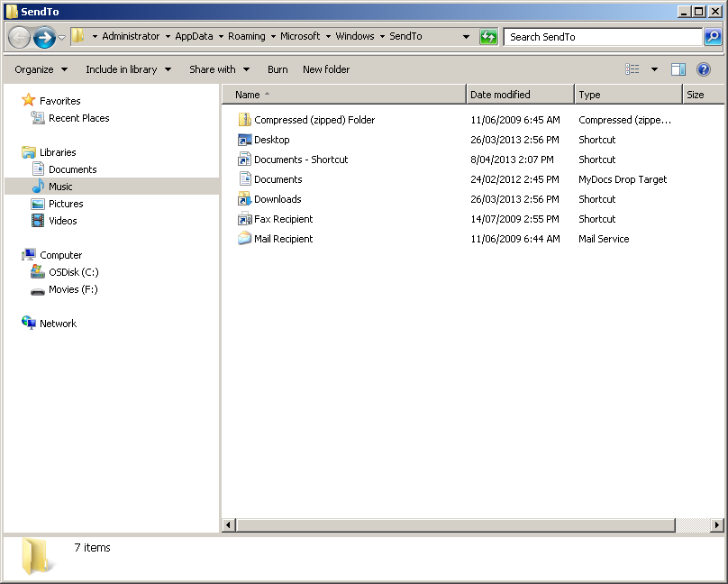Select AppData in the address breadcrumb
The image size is (728, 584).
point(194,36)
